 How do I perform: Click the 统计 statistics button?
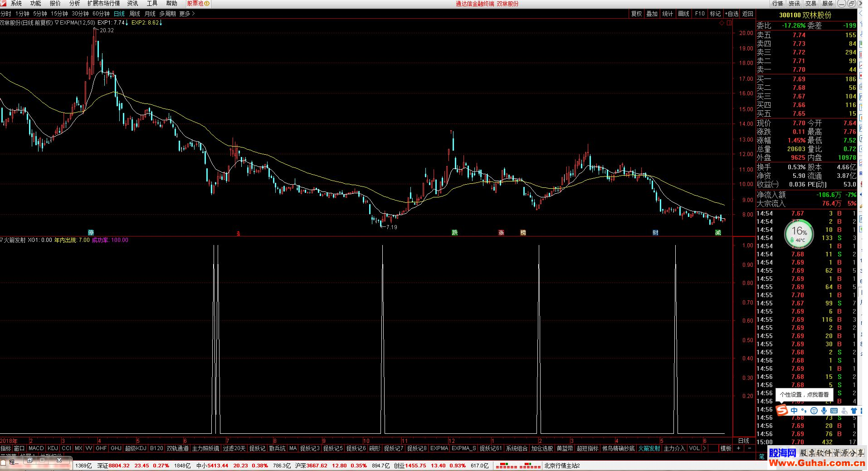(668, 14)
